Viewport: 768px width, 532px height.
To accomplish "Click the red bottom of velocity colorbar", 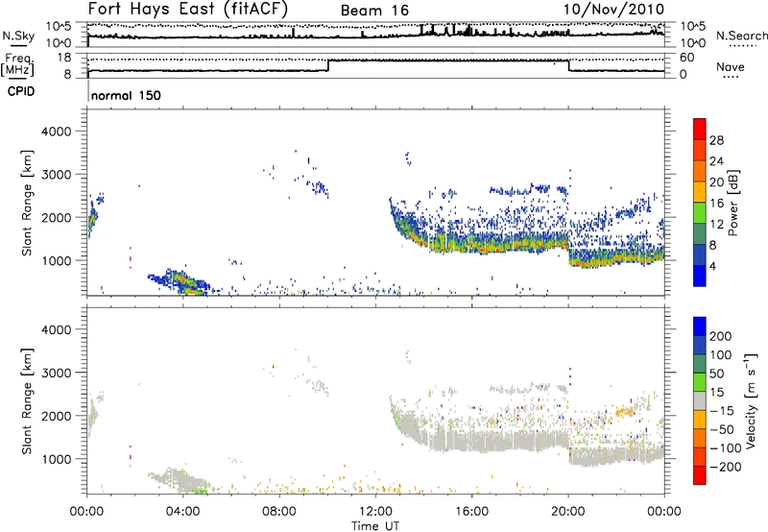I will pos(700,475).
